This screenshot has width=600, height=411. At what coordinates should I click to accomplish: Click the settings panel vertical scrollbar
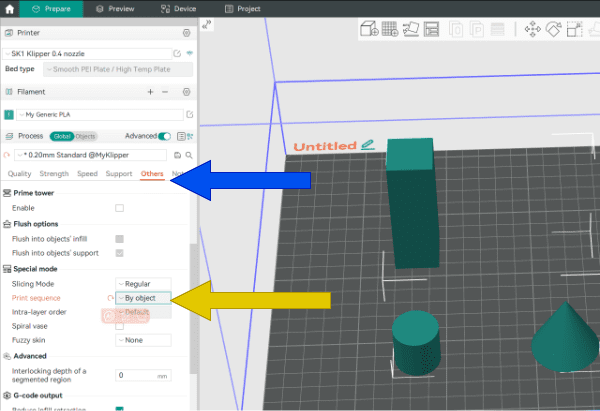[x=193, y=308]
